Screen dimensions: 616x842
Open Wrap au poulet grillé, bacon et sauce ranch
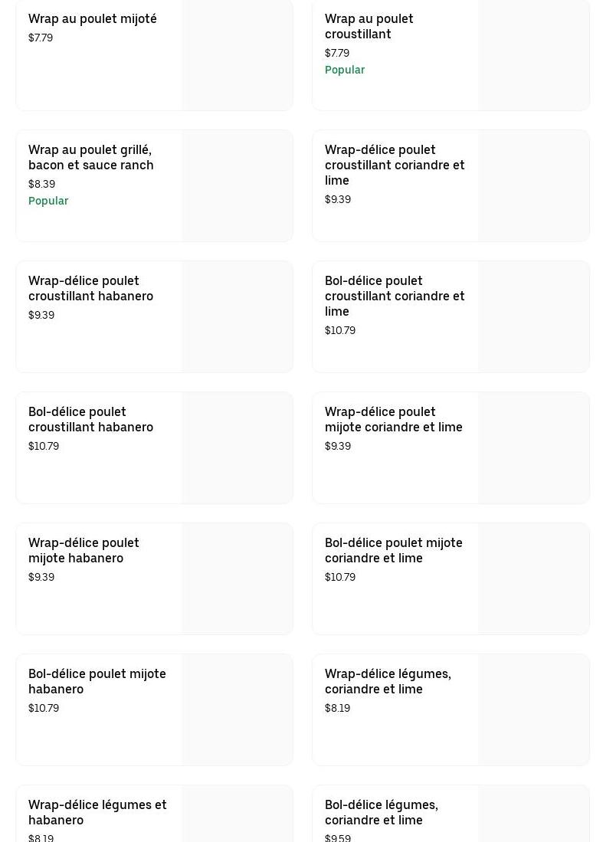point(91,157)
